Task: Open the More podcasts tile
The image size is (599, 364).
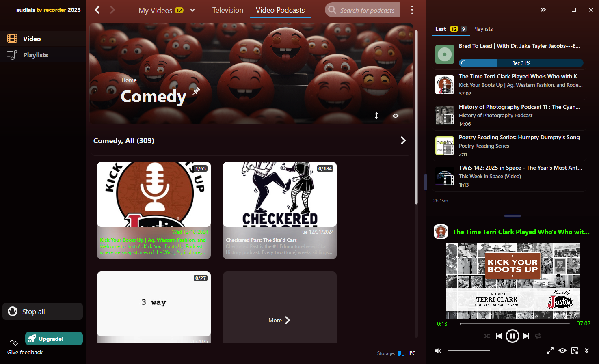Action: [x=280, y=307]
